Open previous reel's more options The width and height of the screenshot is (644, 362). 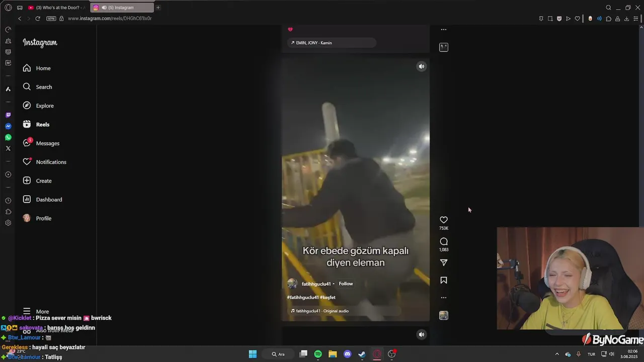tap(444, 30)
